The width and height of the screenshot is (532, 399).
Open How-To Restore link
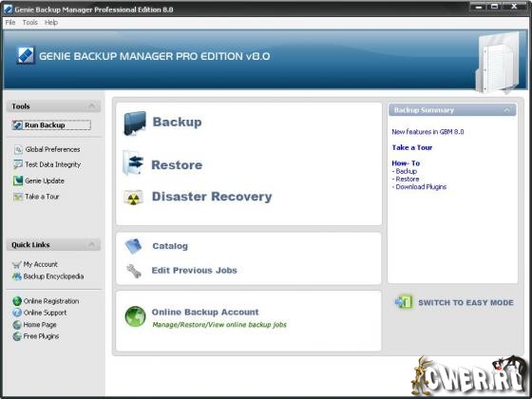[x=408, y=180]
